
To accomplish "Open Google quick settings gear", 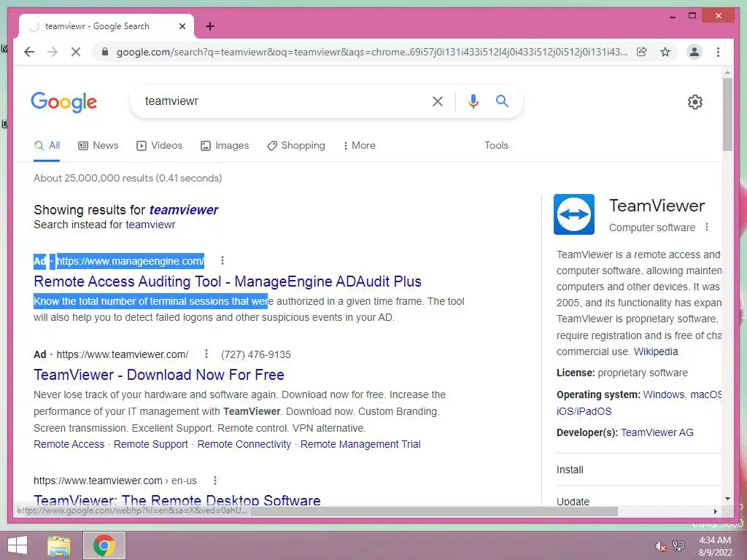I will point(695,102).
